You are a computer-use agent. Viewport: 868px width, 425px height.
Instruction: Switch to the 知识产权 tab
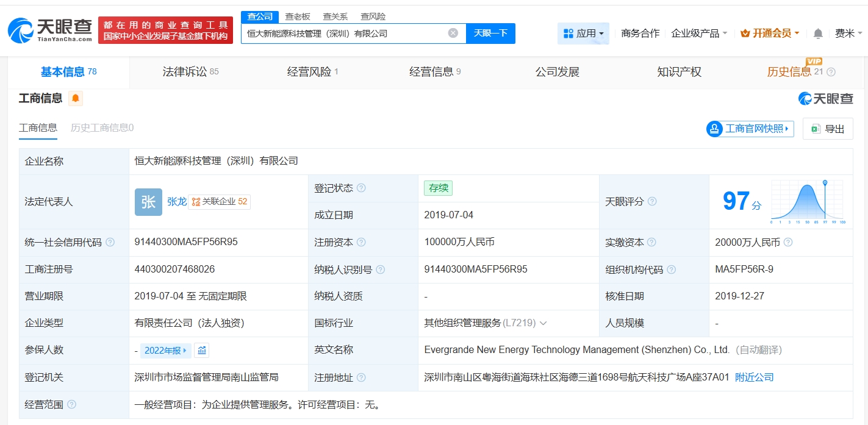[679, 72]
